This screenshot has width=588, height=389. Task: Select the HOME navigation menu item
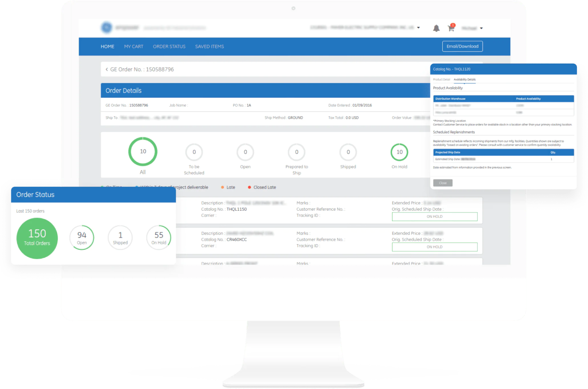point(107,46)
